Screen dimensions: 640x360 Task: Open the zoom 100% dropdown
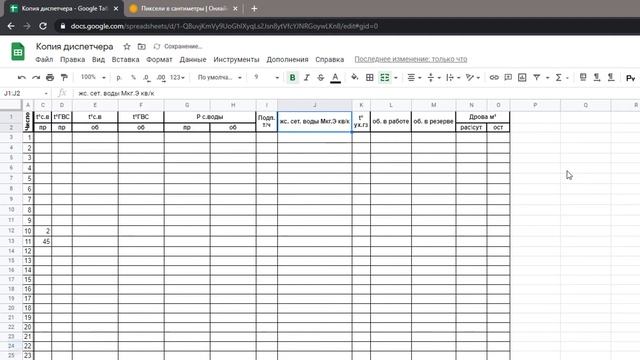[x=93, y=77]
